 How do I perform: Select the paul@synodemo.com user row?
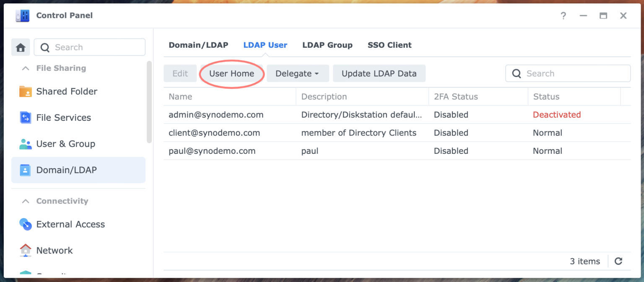(212, 151)
